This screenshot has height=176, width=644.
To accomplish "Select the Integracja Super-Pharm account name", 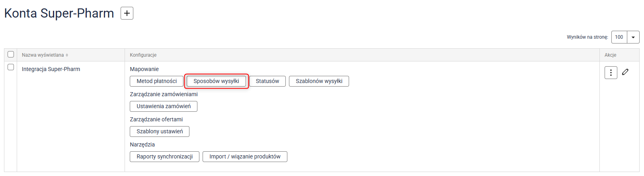I will click(x=51, y=69).
